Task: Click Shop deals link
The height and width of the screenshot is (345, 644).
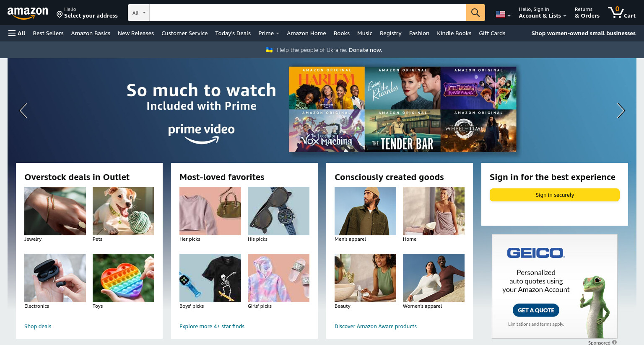Action: (38, 326)
